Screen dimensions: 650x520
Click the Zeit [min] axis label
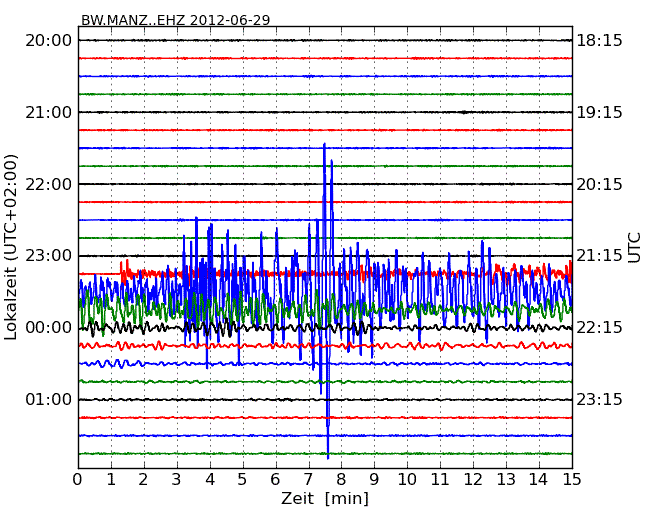pyautogui.click(x=325, y=498)
